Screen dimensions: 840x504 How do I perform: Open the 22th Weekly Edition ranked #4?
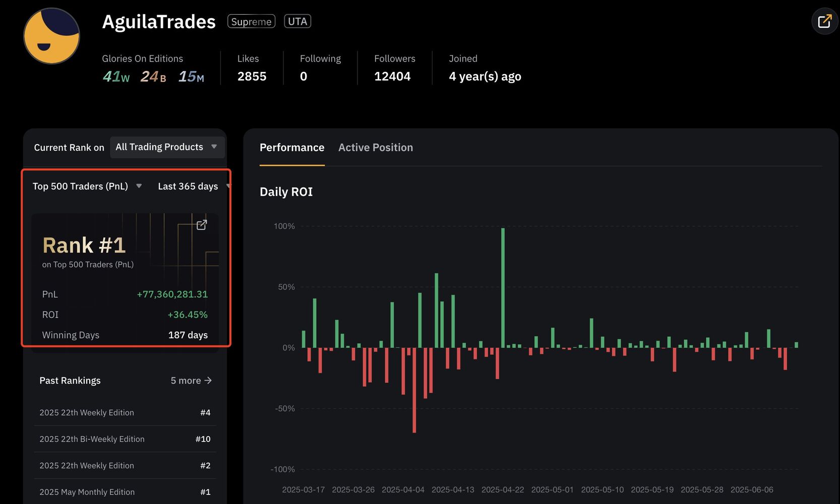[125, 412]
